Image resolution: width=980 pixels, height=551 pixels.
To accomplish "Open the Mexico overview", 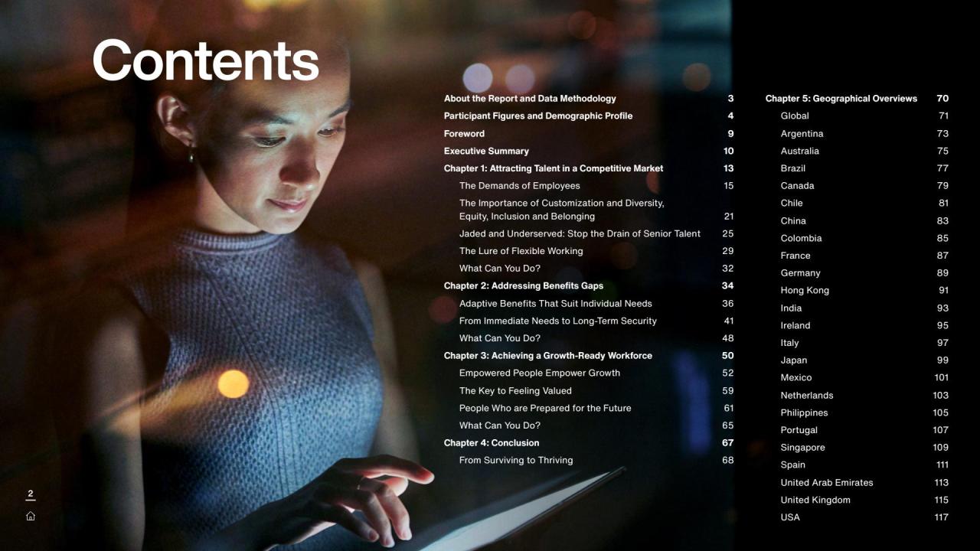I will pos(796,378).
